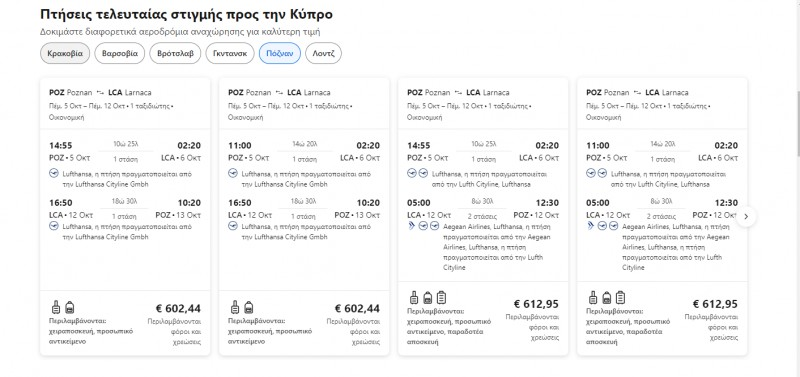This screenshot has width=800, height=377.
Task: Select the Κρακοβία departure airport chip
Action: click(65, 53)
